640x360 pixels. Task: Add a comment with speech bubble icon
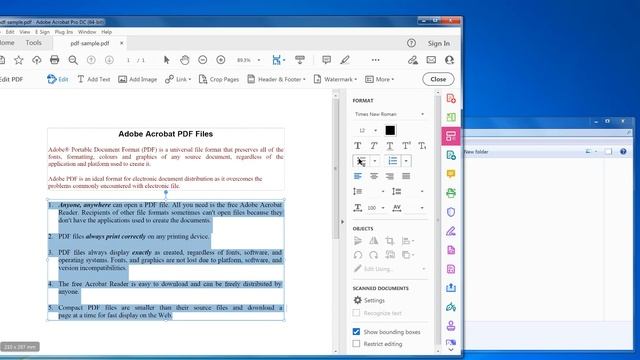click(x=326, y=60)
